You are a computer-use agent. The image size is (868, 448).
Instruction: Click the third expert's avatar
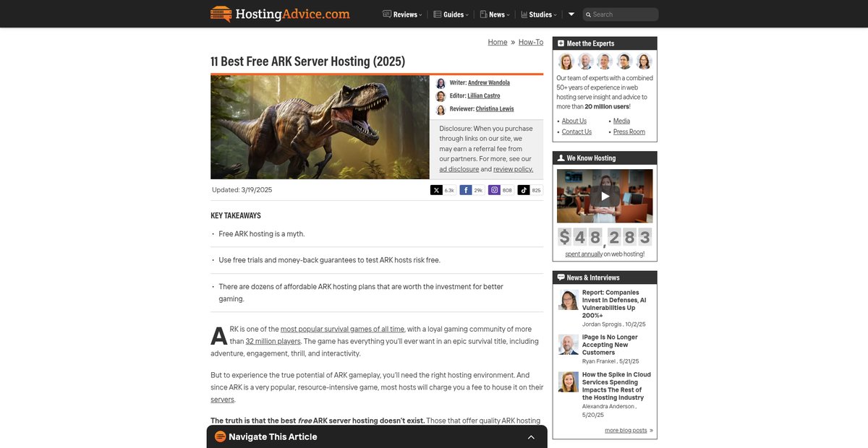click(x=605, y=61)
